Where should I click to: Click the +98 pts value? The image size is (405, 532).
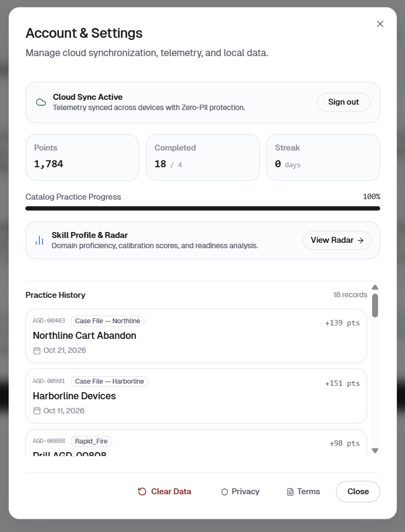pos(345,444)
